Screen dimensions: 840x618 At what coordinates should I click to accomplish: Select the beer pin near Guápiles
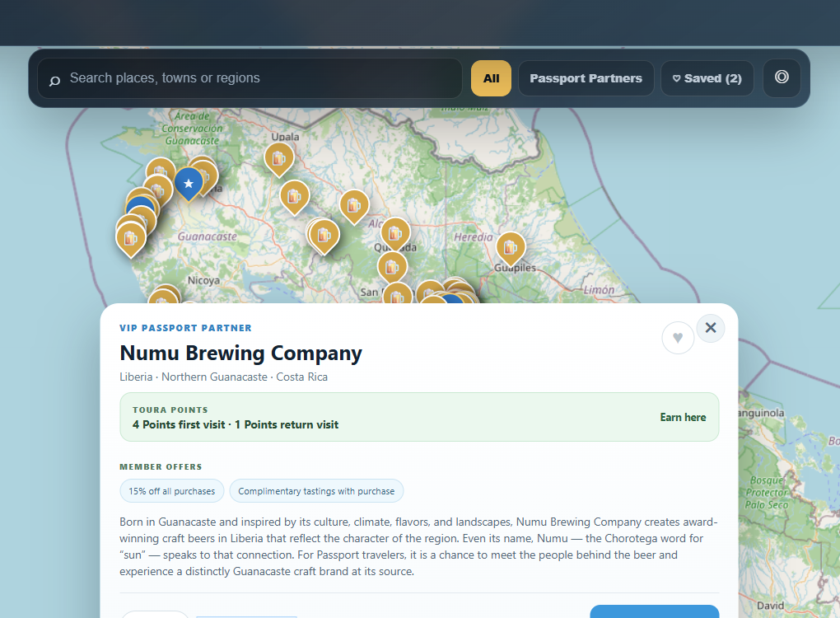511,248
